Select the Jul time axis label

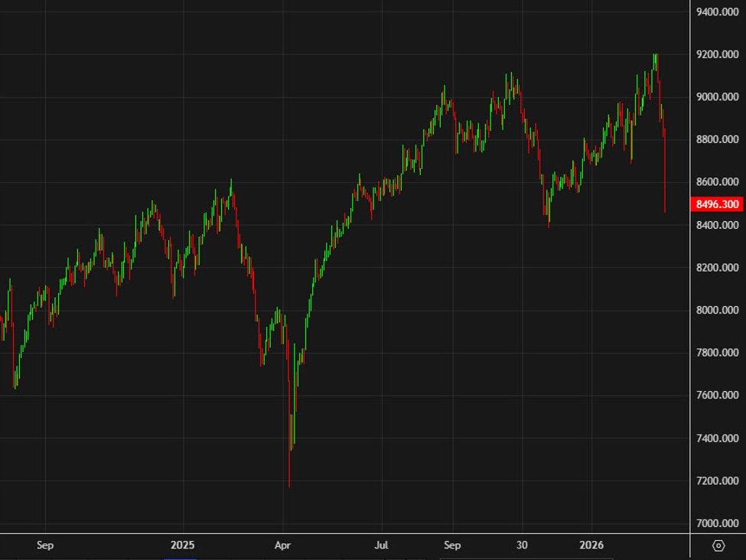coord(382,545)
